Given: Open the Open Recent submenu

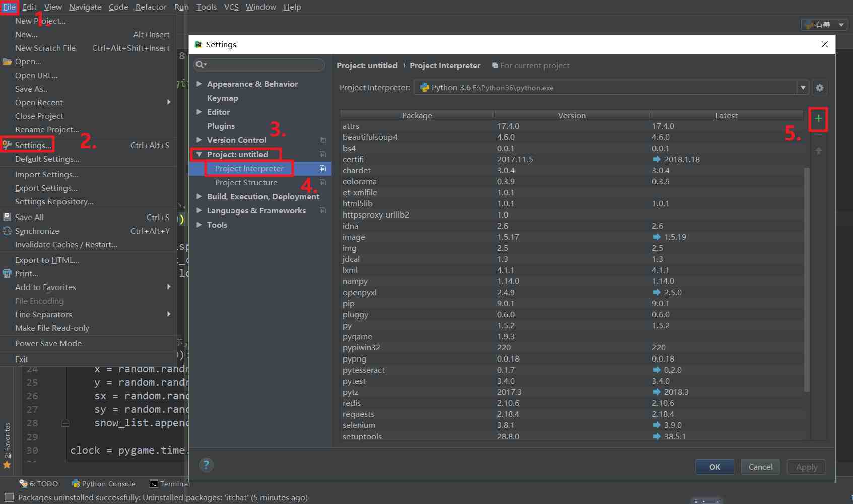Looking at the screenshot, I should click(x=88, y=102).
